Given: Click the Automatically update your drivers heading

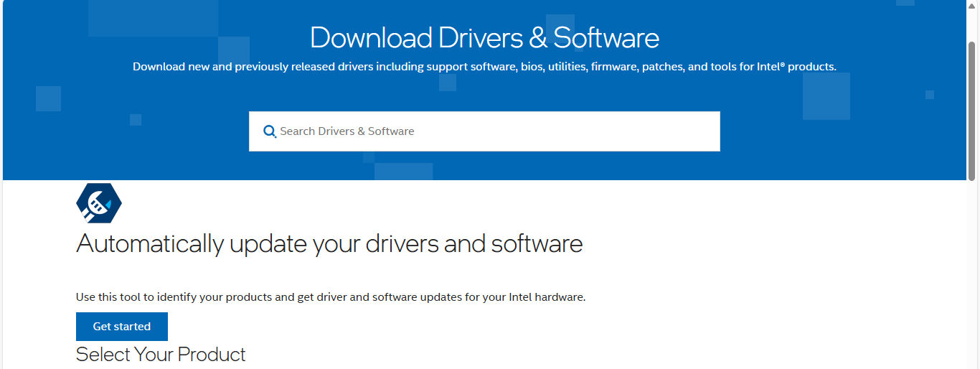Looking at the screenshot, I should [329, 244].
